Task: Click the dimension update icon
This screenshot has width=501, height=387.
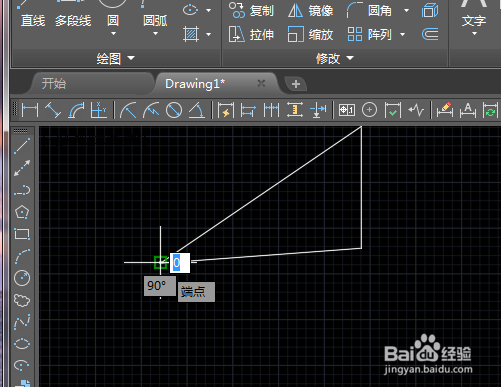Action: [x=490, y=110]
